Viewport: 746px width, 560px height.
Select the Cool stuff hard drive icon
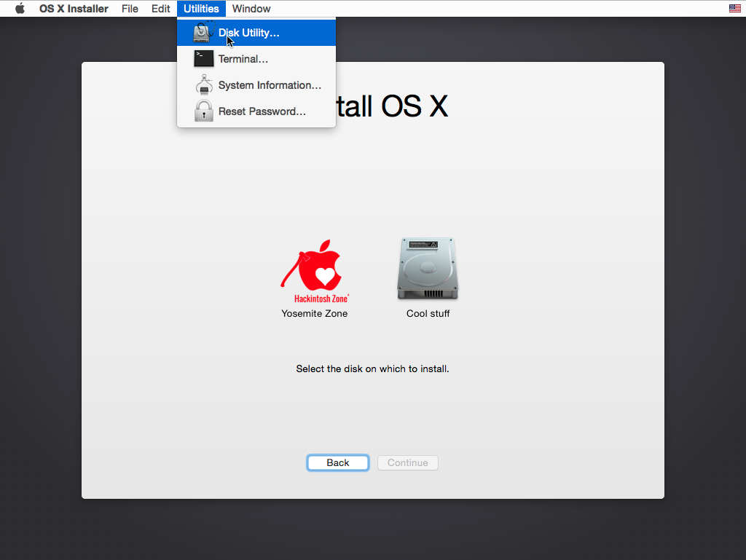[x=428, y=269]
